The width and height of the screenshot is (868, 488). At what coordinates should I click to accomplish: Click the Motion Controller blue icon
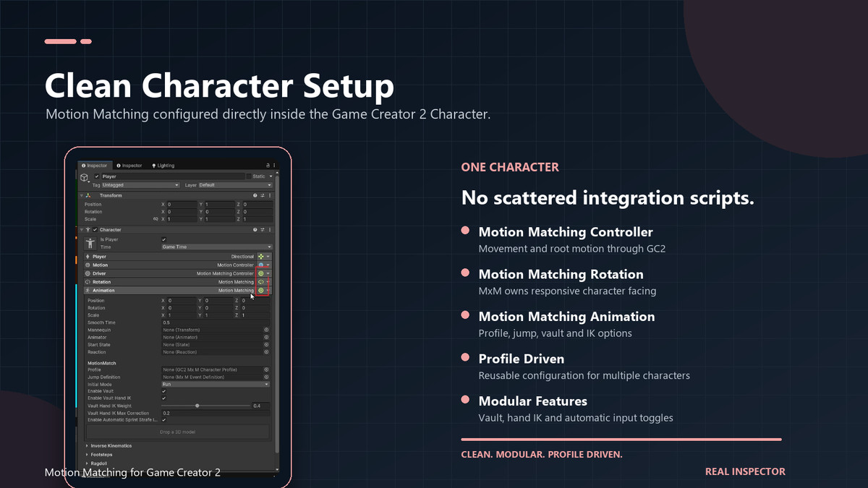pos(260,265)
